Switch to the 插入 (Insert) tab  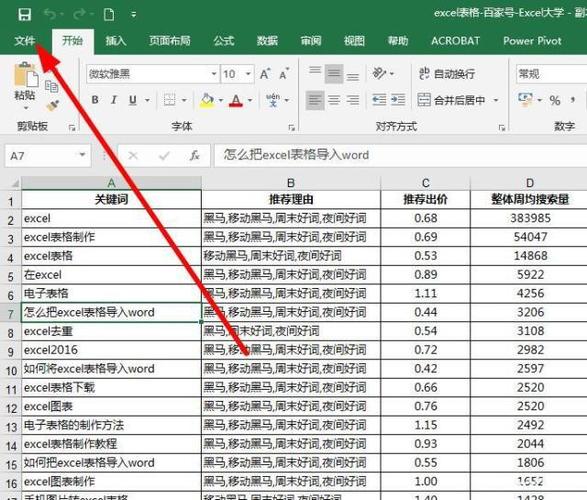tap(116, 40)
